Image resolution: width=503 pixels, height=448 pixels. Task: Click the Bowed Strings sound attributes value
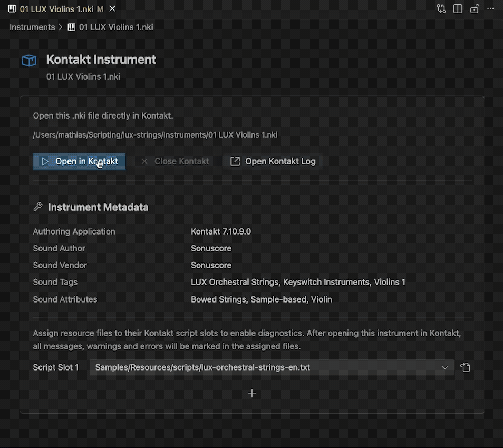(x=261, y=299)
